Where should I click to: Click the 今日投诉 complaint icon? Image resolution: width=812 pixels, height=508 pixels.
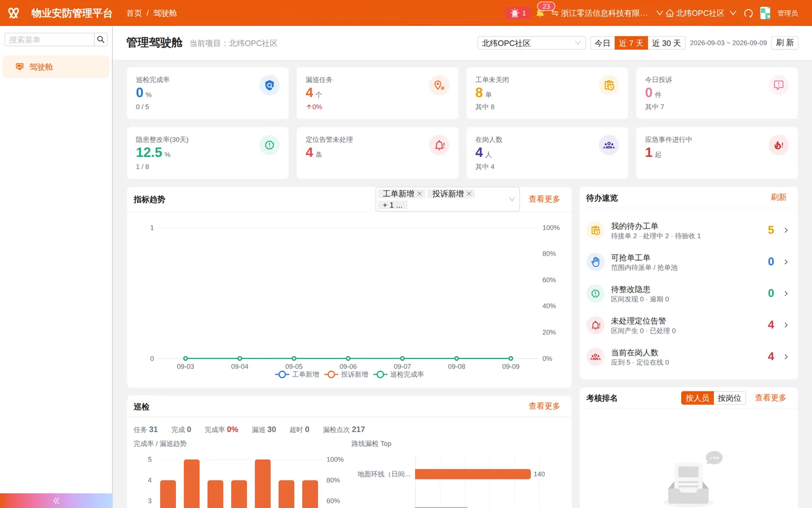(779, 85)
